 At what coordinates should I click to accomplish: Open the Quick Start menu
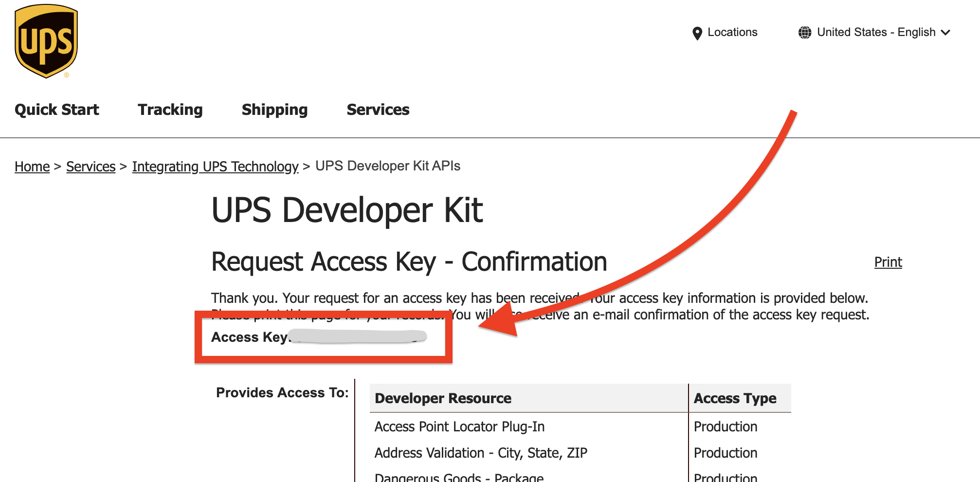pyautogui.click(x=57, y=110)
